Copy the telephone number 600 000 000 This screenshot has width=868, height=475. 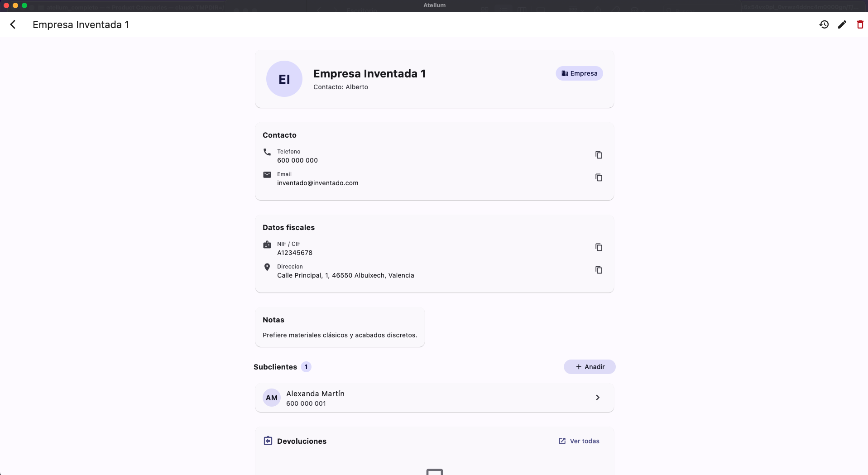(599, 155)
